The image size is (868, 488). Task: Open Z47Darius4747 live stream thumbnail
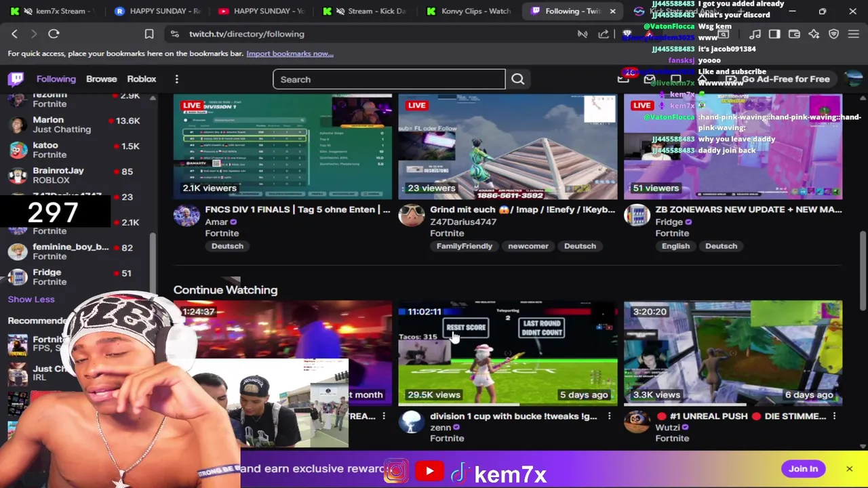(508, 147)
